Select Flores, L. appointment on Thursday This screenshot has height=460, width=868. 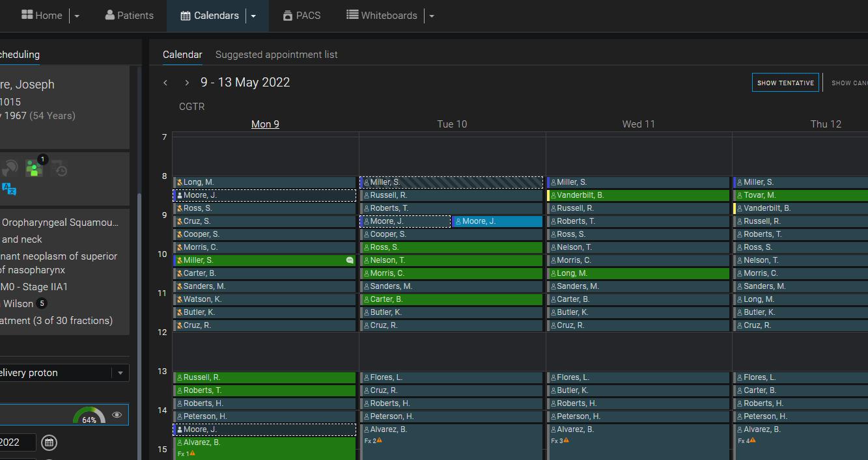tap(801, 377)
